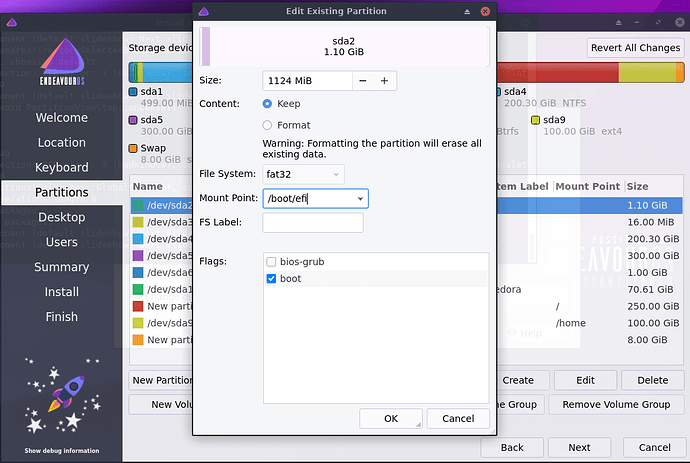
Task: Expand the Mount Point dropdown list
Action: pos(359,199)
